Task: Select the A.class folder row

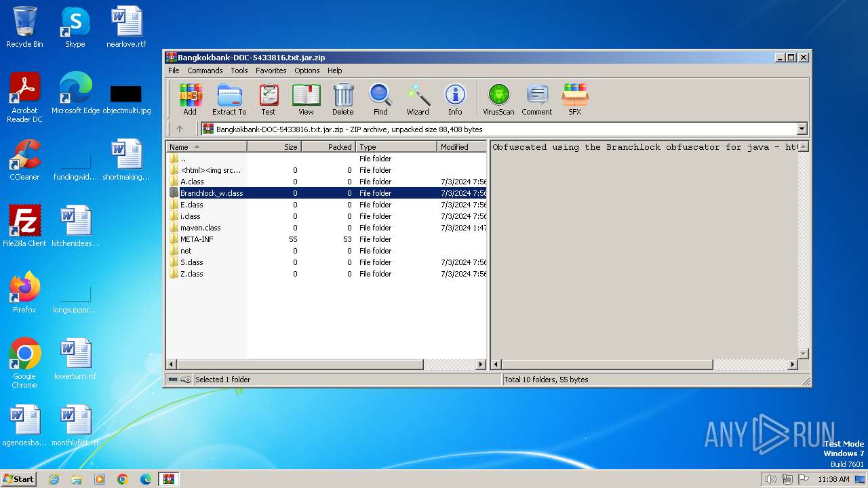Action: [327, 182]
